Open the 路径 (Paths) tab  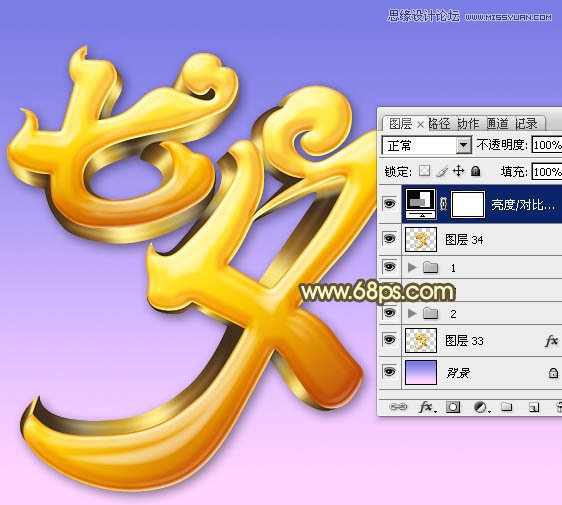click(439, 124)
